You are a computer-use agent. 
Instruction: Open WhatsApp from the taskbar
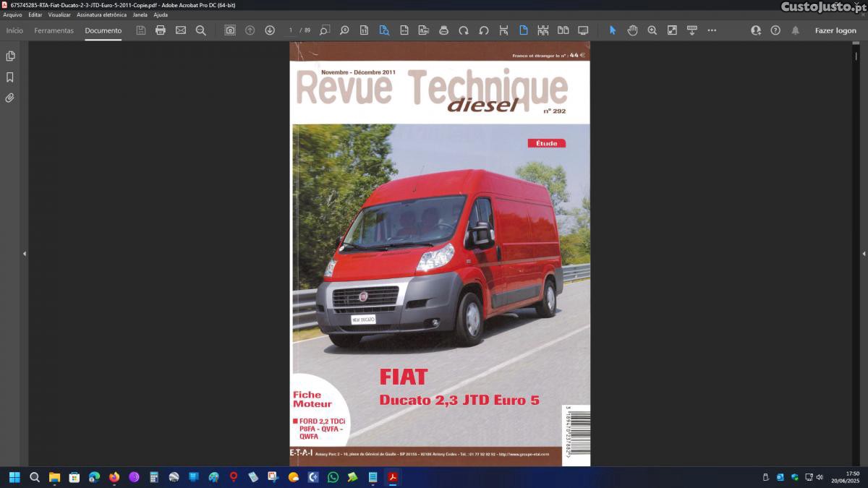[333, 477]
